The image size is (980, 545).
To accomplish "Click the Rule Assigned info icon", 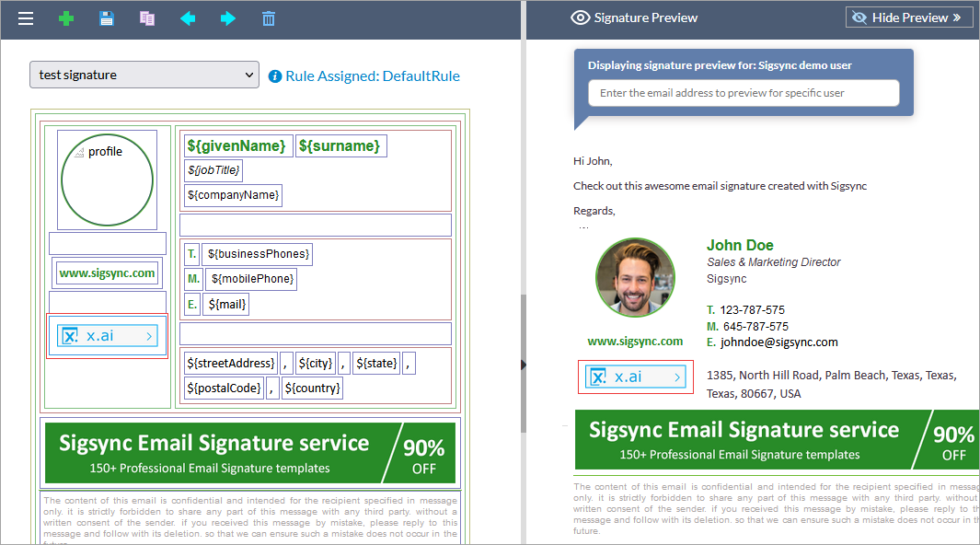I will tap(275, 76).
